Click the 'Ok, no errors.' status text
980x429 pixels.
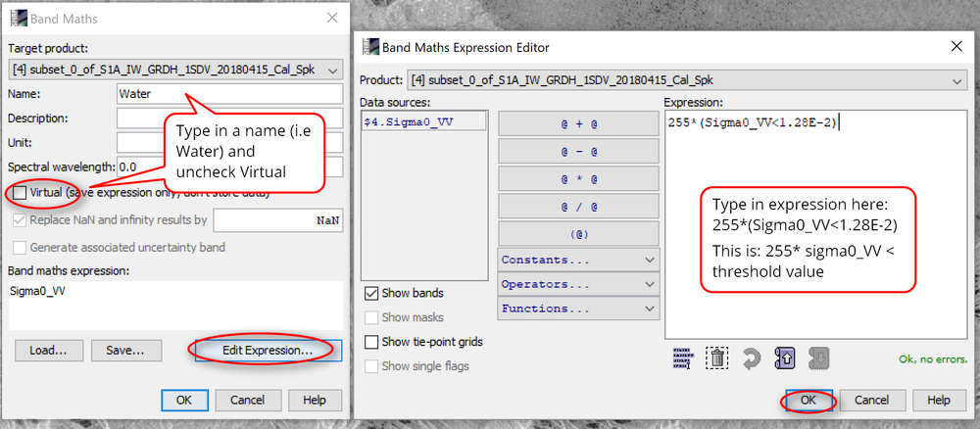point(932,359)
